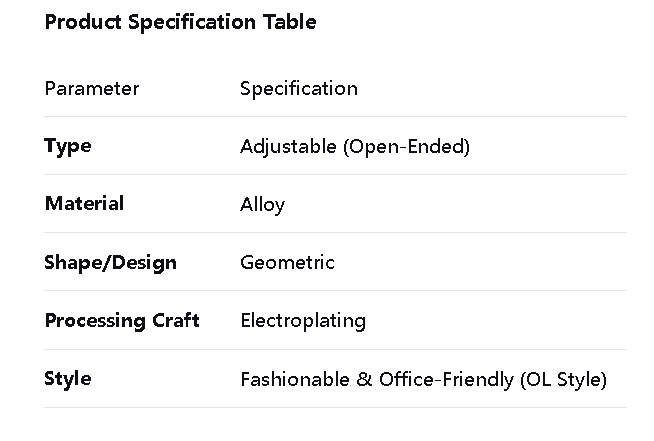Click the word Craft in row label
Screen dimensions: 654x441
[176, 321]
